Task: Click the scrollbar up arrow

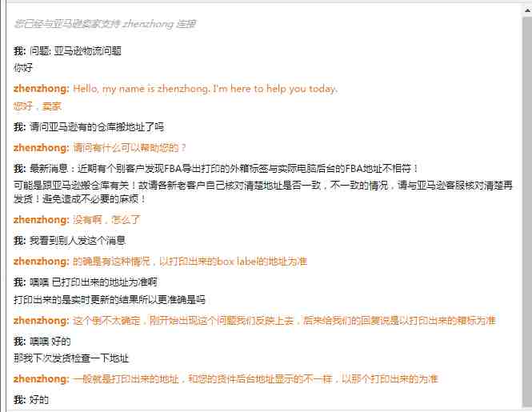Action: (x=527, y=10)
